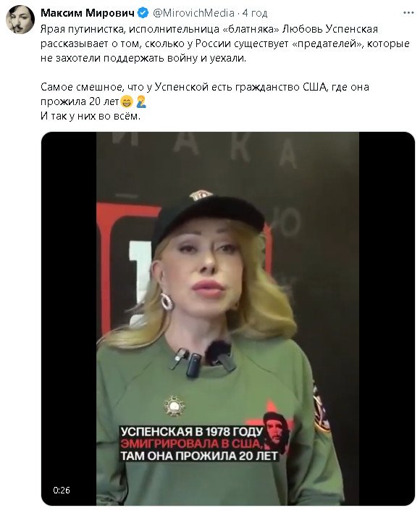Click the line 'И так у них во всём.'

click(x=91, y=116)
